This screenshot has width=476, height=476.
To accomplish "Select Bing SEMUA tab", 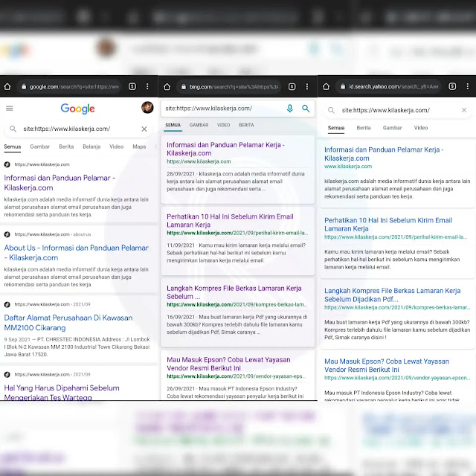I will pyautogui.click(x=173, y=125).
